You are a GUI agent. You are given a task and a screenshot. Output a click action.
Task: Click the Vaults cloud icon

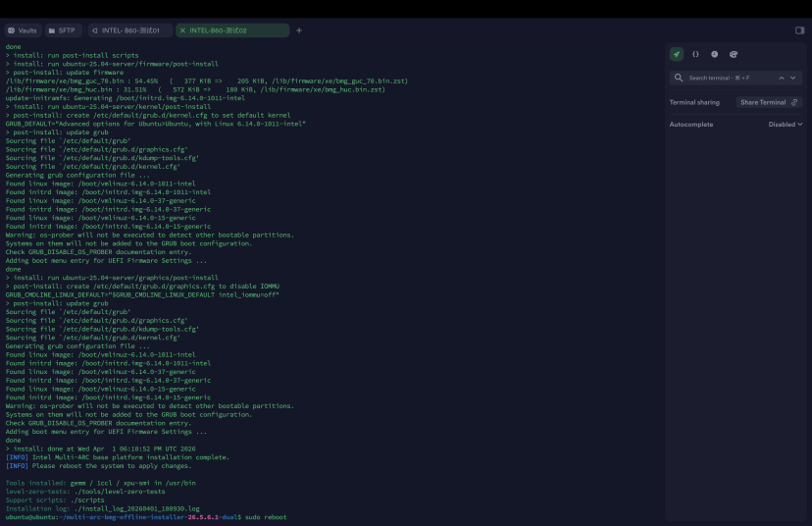tap(12, 30)
